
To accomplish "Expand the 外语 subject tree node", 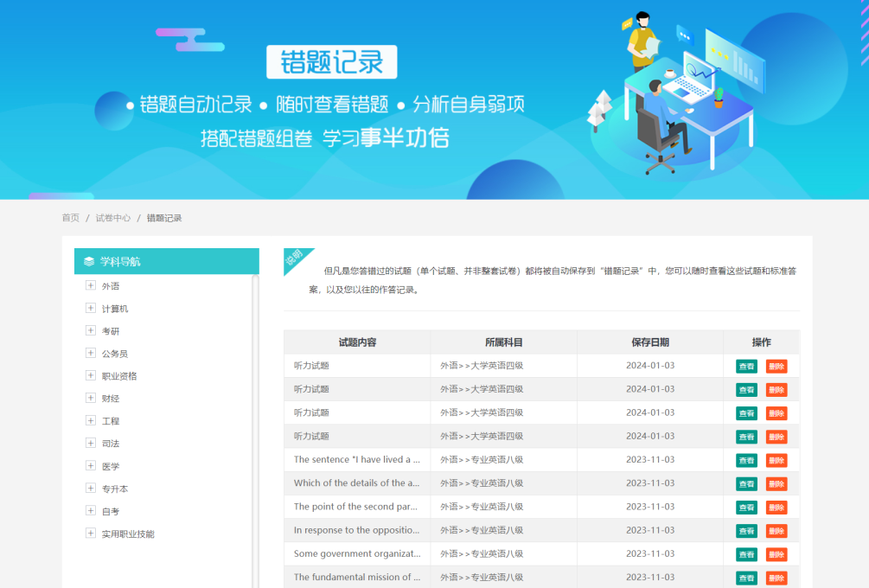I will 91,285.
